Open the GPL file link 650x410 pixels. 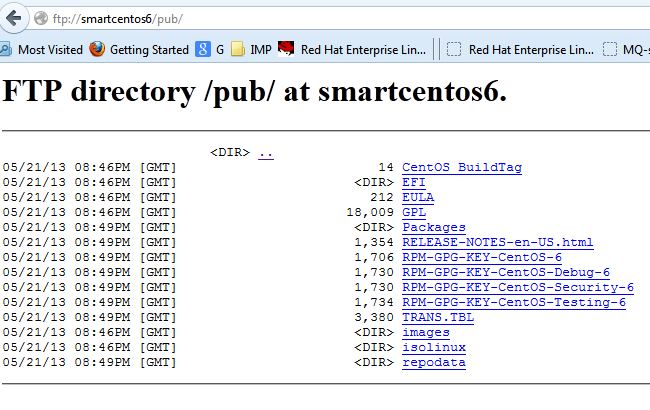pyautogui.click(x=414, y=212)
